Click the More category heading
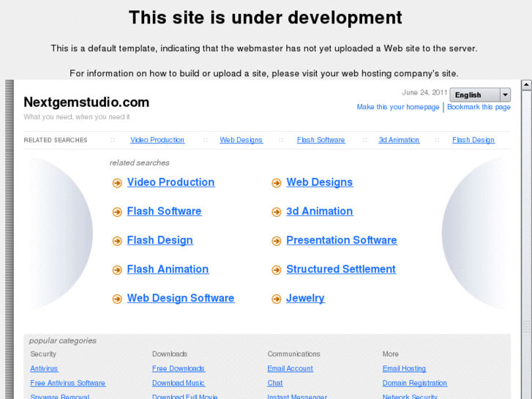This screenshot has height=399, width=532. [391, 354]
